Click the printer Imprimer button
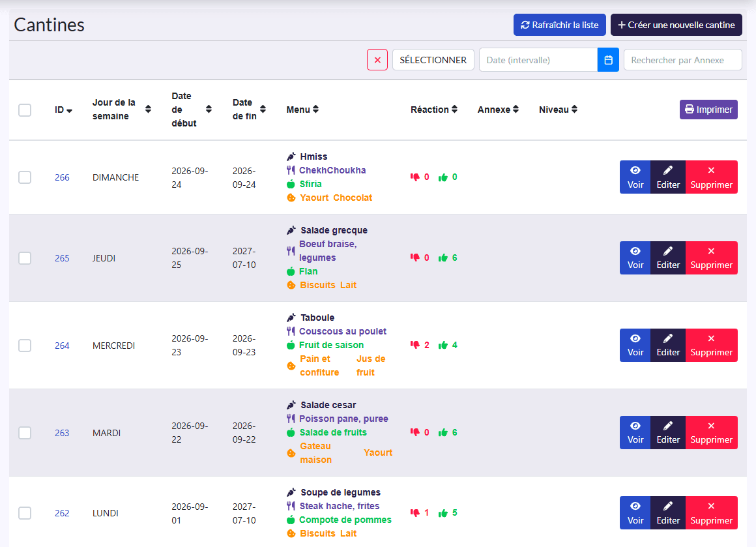 coord(708,110)
